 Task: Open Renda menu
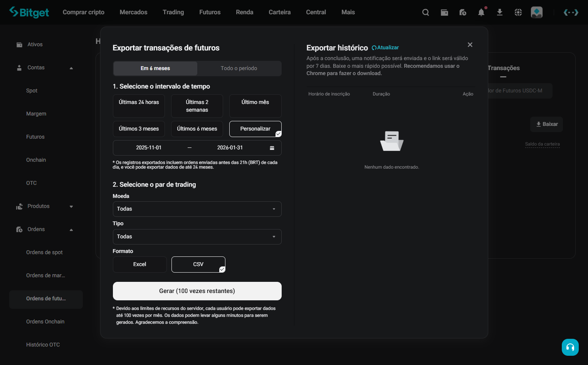tap(245, 12)
